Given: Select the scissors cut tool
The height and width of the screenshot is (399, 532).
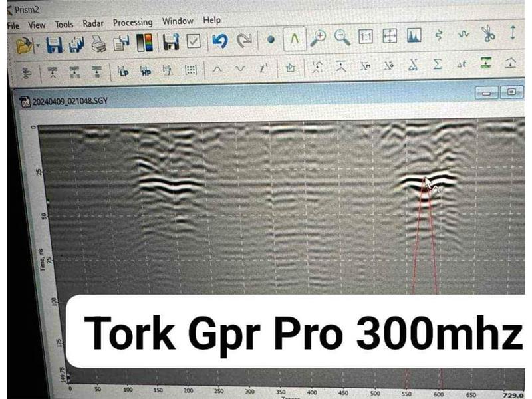Looking at the screenshot, I should pos(488,33).
